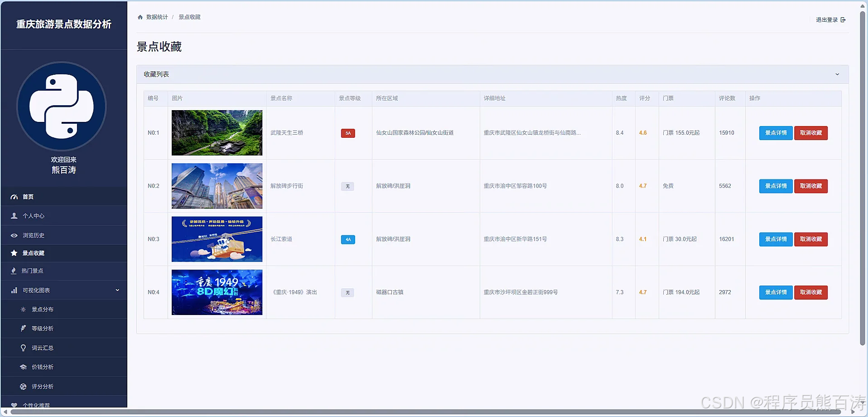This screenshot has width=868, height=417.
Task: Click the 熊百涛 username text
Action: [64, 170]
